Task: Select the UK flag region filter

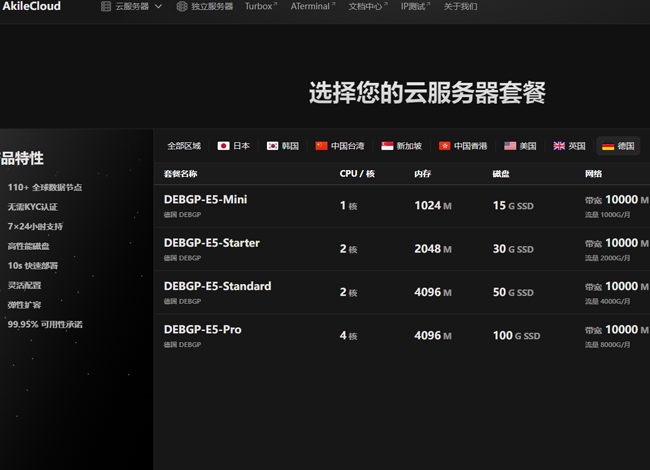Action: [559, 146]
